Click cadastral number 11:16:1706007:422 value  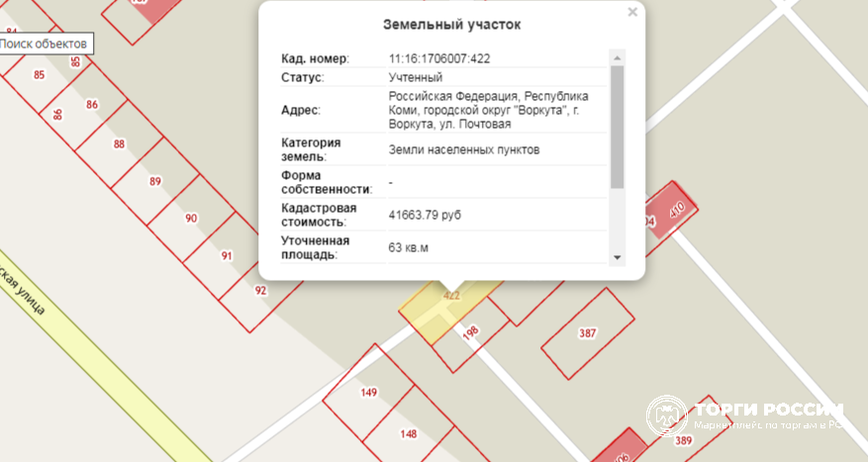439,58
